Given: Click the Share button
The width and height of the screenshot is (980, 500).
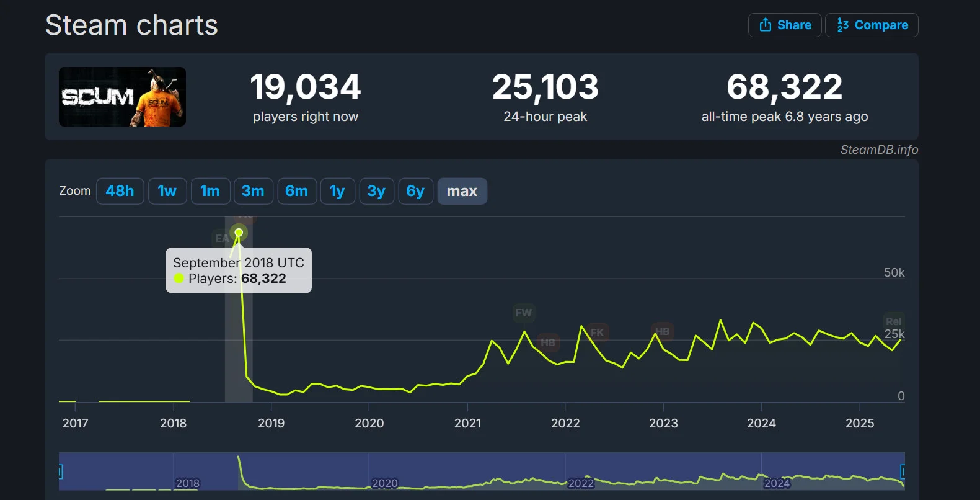Looking at the screenshot, I should [785, 25].
